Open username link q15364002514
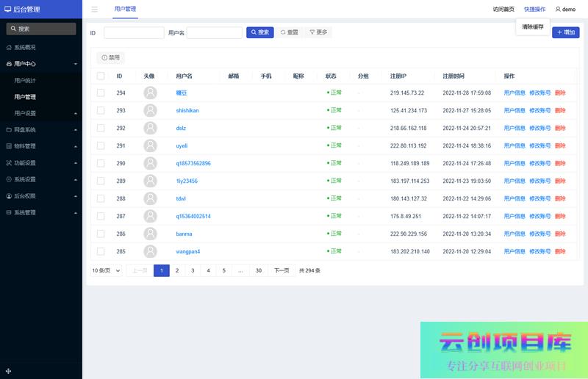Viewport: 588px width, 379px height. (x=193, y=216)
